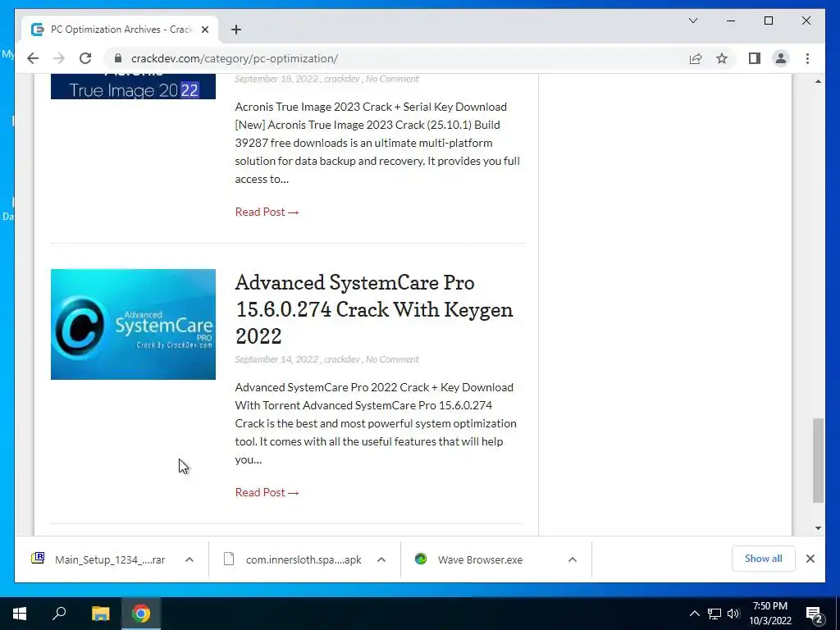The height and width of the screenshot is (630, 840).
Task: Click the page scroll up arrow
Action: 818,81
